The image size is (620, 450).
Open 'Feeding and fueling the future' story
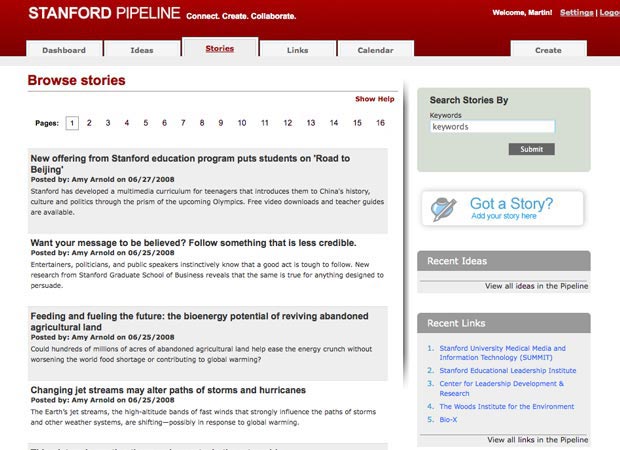(199, 321)
